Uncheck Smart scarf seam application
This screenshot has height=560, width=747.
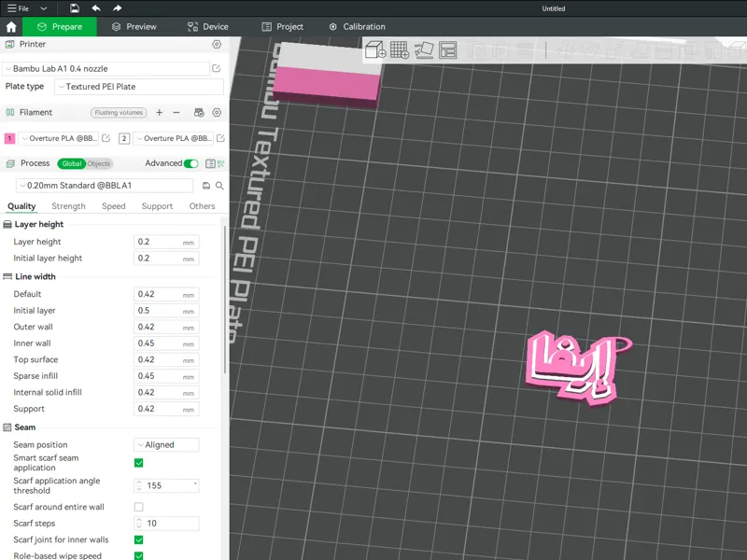(138, 463)
